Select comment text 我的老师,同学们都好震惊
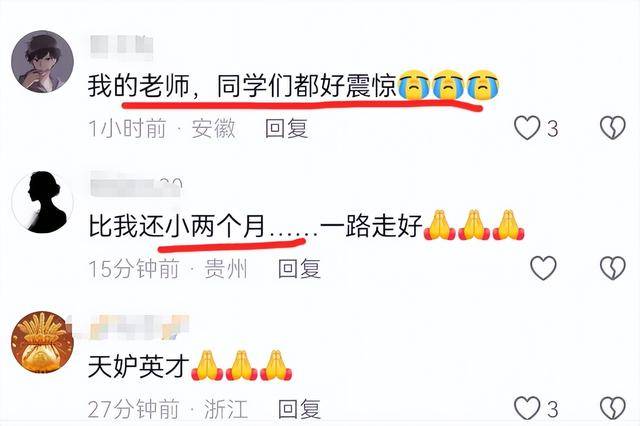640x426 pixels. [242, 86]
